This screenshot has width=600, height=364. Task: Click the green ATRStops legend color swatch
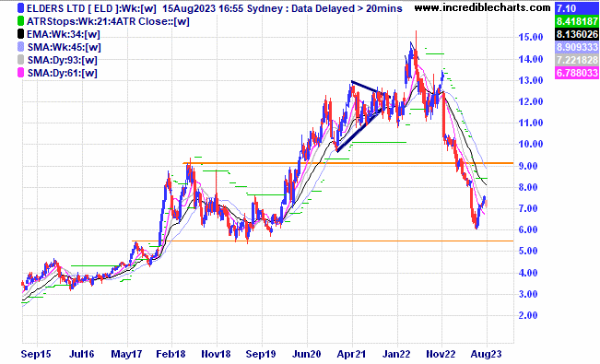coord(20,21)
